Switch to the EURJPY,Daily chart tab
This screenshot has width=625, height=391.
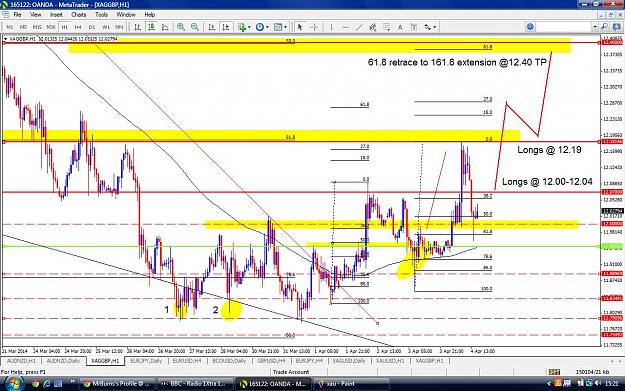click(146, 361)
